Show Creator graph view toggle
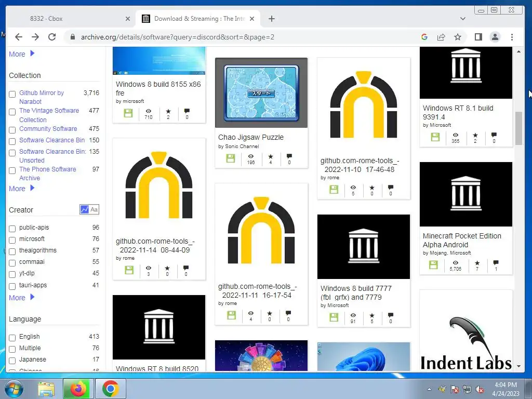 (84, 210)
